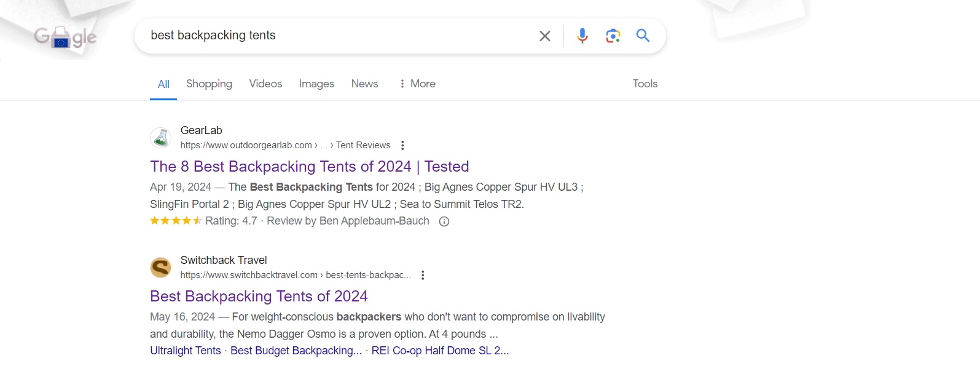Expand the More search filters menu
Screen dimensions: 980x374
point(417,84)
